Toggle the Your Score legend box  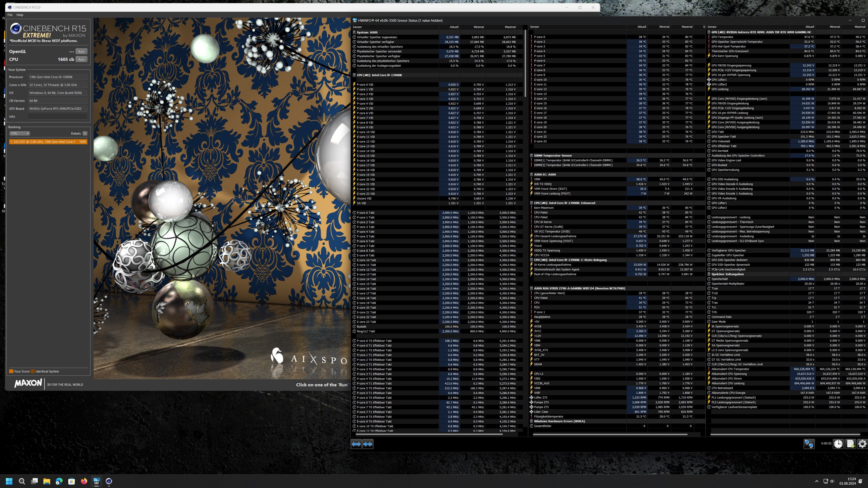11,371
